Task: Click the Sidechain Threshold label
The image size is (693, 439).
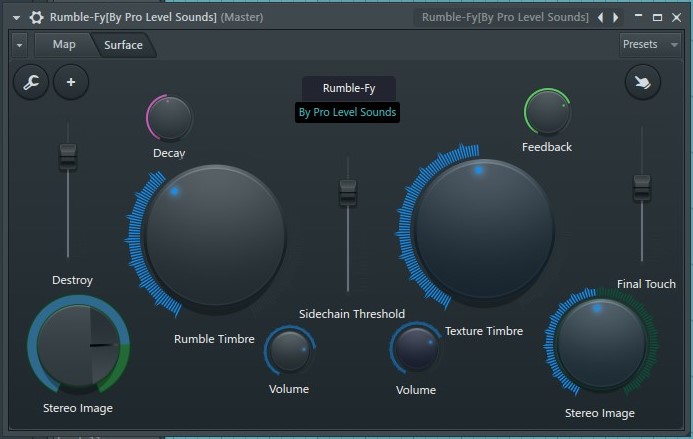Action: (x=352, y=314)
